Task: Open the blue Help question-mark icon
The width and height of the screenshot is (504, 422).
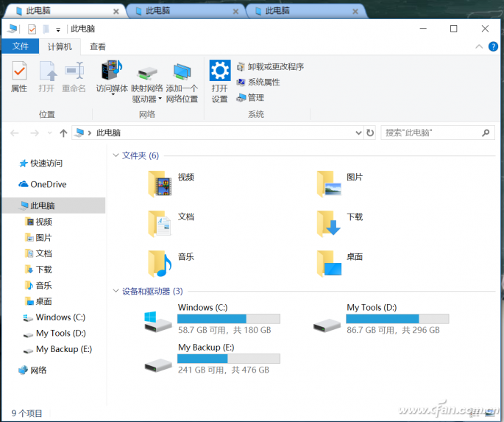Action: coord(493,46)
